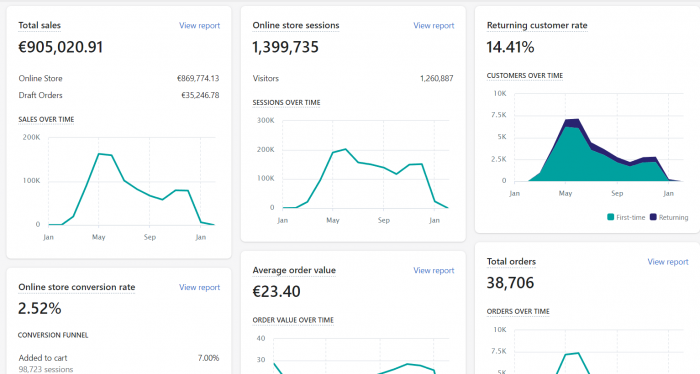Open View report for Online store sessions
This screenshot has height=374, width=700.
[x=433, y=25]
